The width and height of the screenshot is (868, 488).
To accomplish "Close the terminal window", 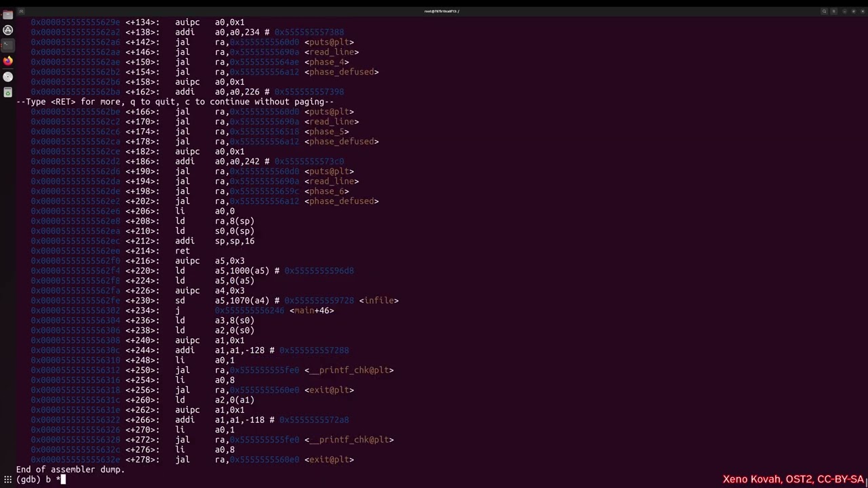I will (861, 11).
